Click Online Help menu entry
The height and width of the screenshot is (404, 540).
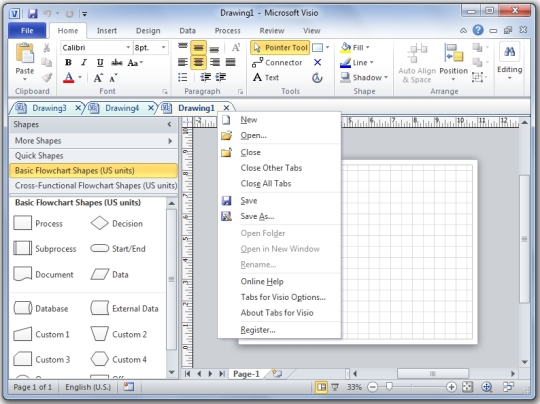point(262,281)
